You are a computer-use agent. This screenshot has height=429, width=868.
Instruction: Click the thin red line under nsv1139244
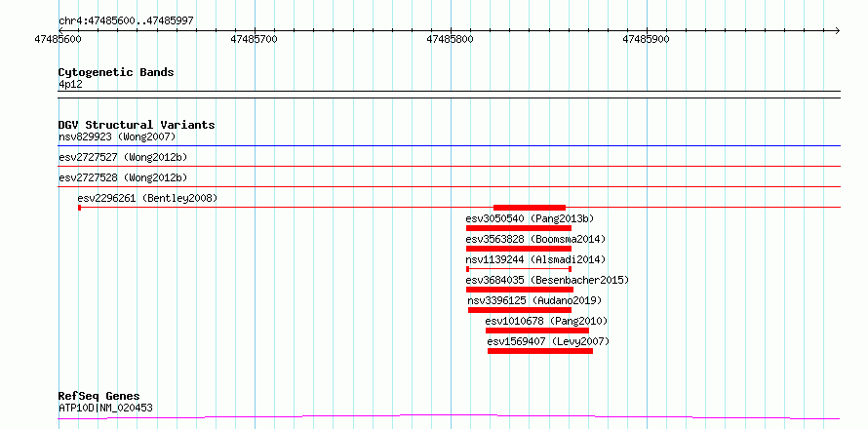tap(519, 269)
